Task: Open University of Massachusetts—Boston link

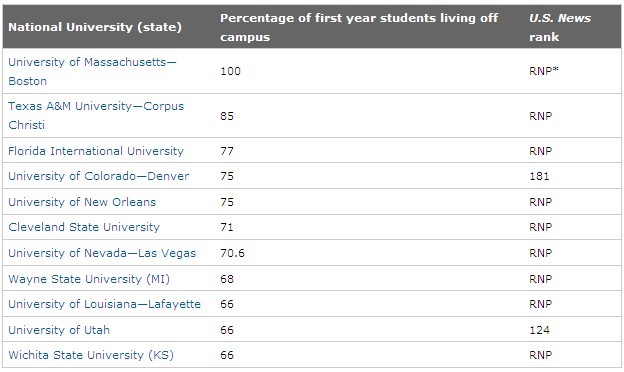Action: point(92,72)
